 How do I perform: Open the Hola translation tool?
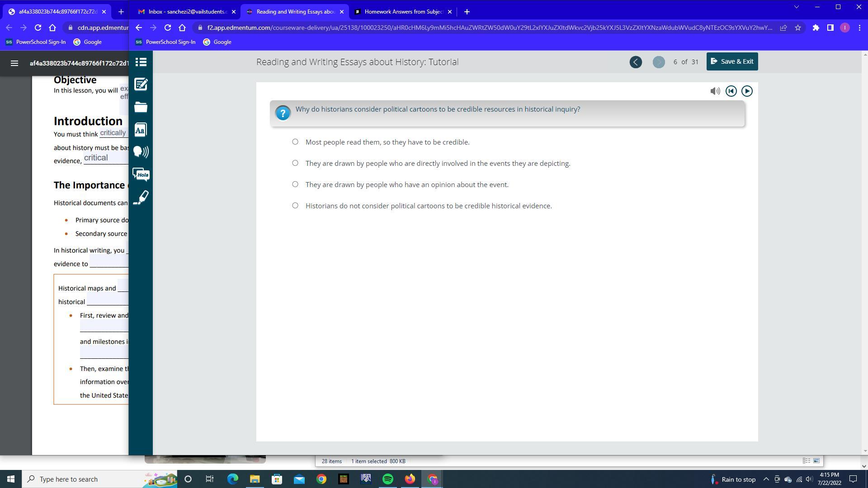(x=141, y=174)
